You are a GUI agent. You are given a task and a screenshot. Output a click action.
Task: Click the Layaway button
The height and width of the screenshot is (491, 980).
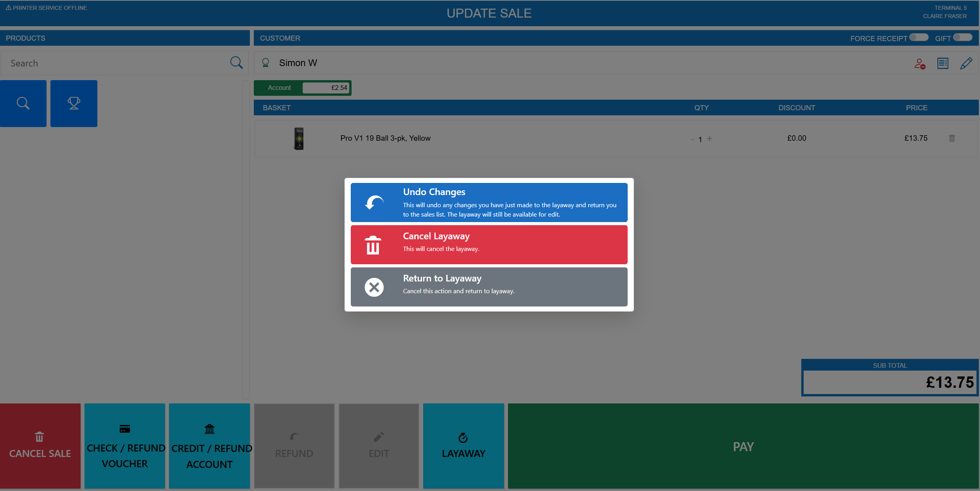463,446
